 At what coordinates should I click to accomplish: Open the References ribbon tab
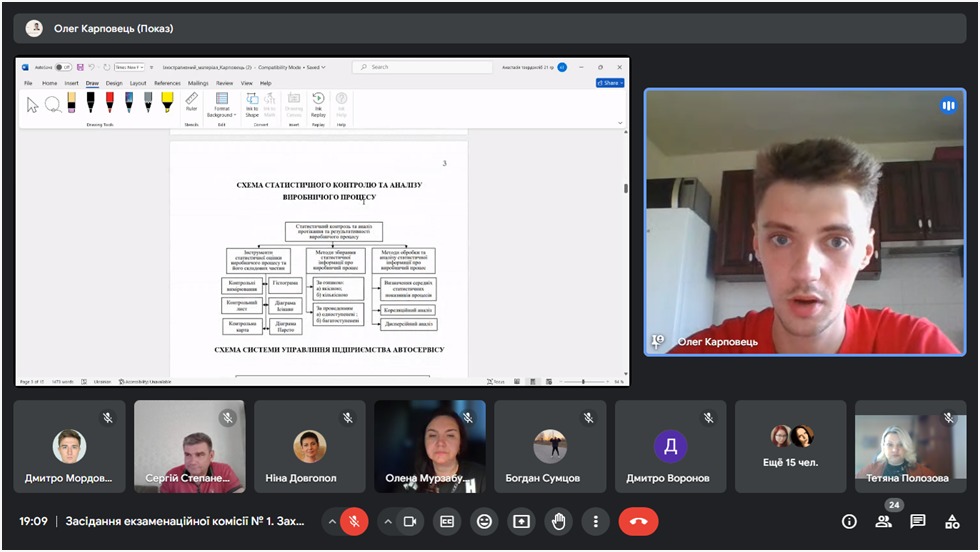(167, 83)
